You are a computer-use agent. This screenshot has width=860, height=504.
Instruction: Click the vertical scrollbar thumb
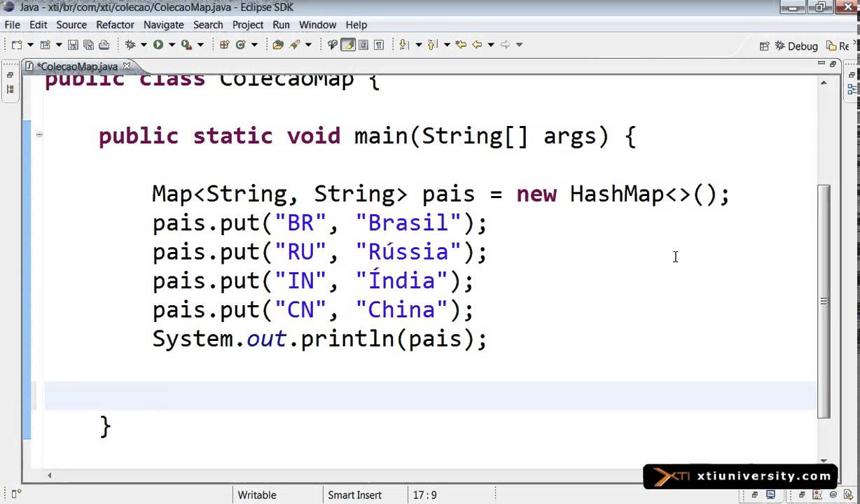(824, 301)
